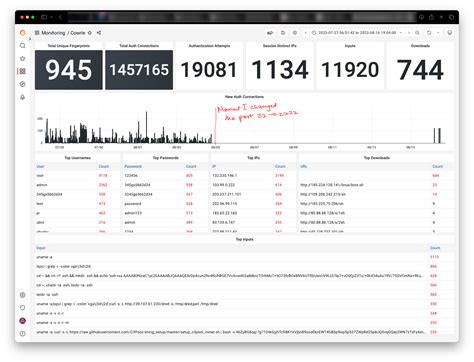Click the 1457165 auth connections stat value
This screenshot has width=474, height=362.
(139, 70)
